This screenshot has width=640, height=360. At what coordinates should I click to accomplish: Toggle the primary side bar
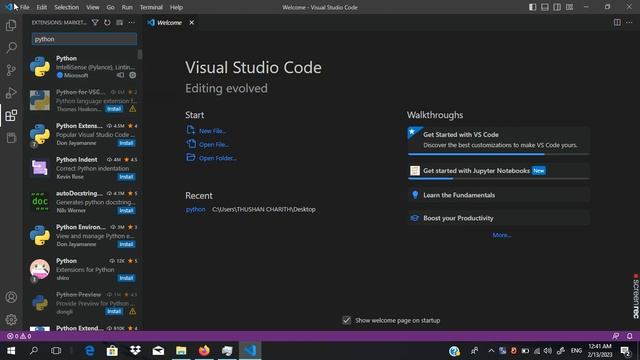[533, 7]
